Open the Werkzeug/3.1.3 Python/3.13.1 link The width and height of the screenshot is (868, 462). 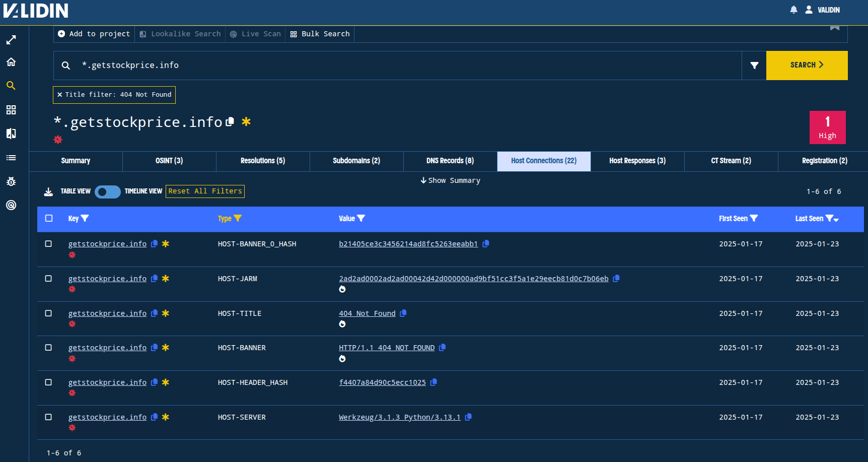(400, 417)
